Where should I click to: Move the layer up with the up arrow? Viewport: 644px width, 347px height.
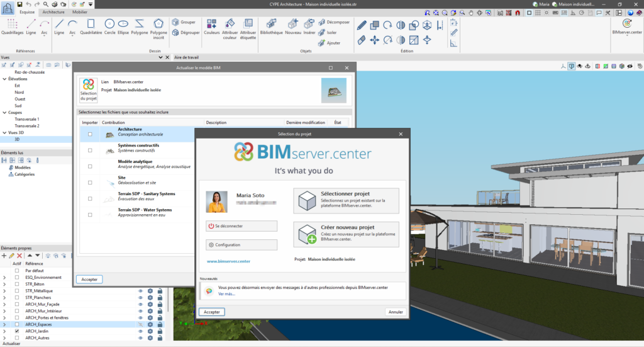30,256
